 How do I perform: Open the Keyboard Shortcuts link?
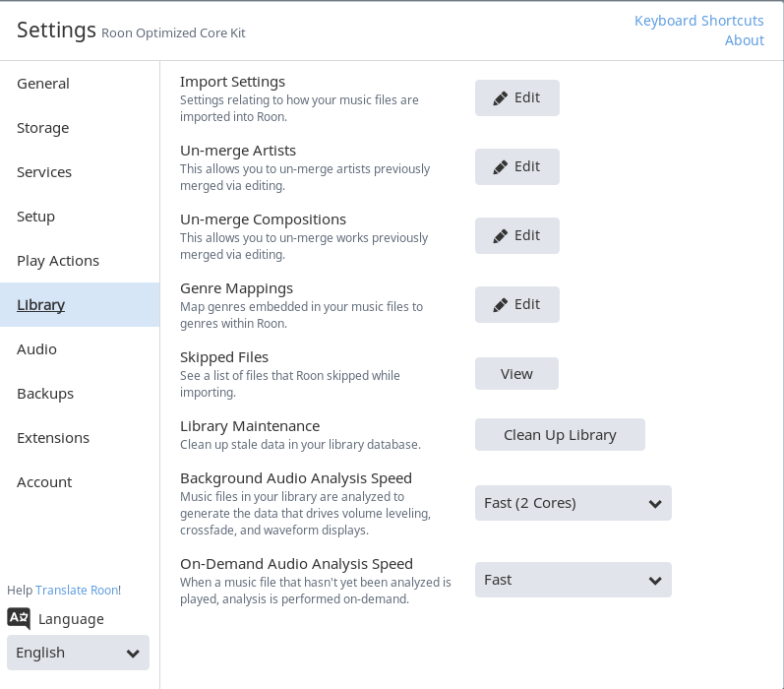tap(698, 21)
